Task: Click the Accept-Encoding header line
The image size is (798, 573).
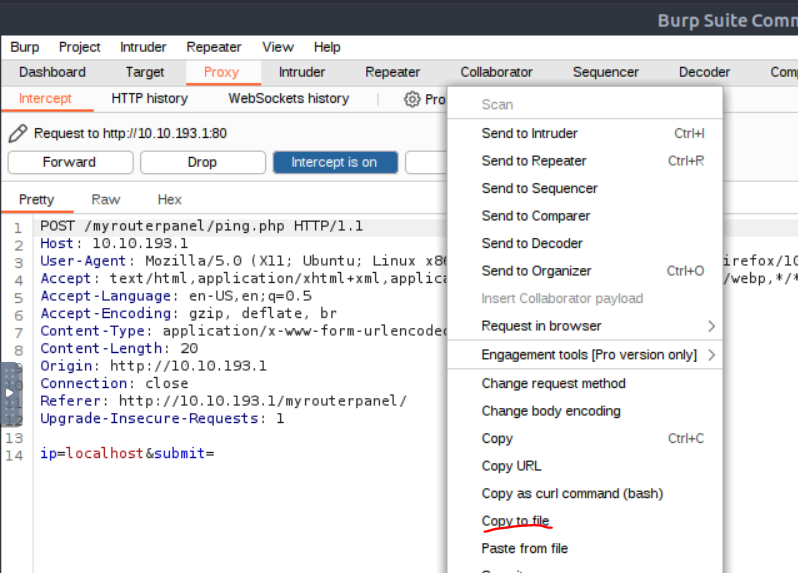Action: (x=188, y=313)
